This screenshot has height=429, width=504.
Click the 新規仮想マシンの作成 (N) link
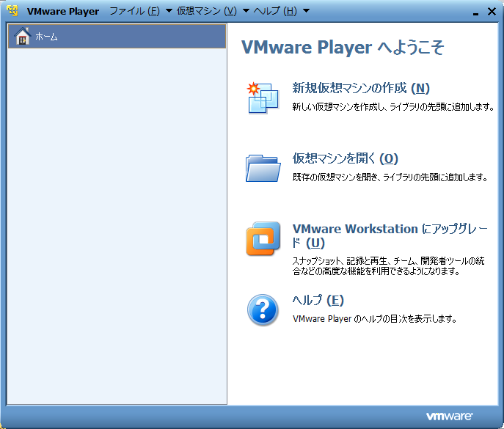[x=361, y=88]
